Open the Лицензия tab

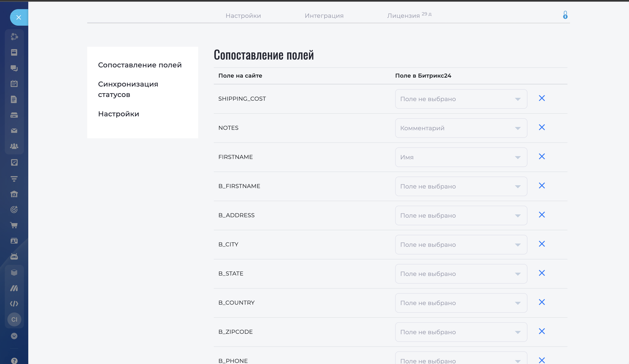(x=403, y=16)
